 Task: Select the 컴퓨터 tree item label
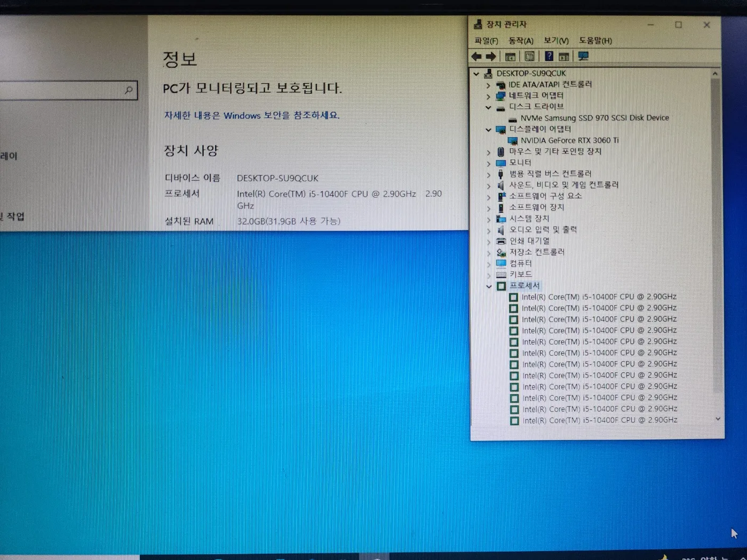click(520, 264)
